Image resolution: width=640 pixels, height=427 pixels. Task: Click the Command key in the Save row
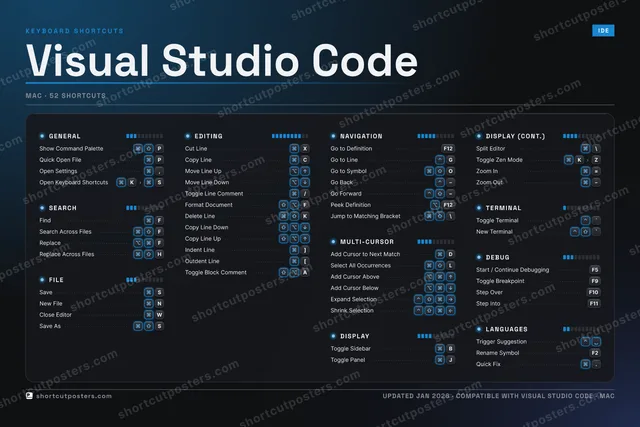coord(149,292)
